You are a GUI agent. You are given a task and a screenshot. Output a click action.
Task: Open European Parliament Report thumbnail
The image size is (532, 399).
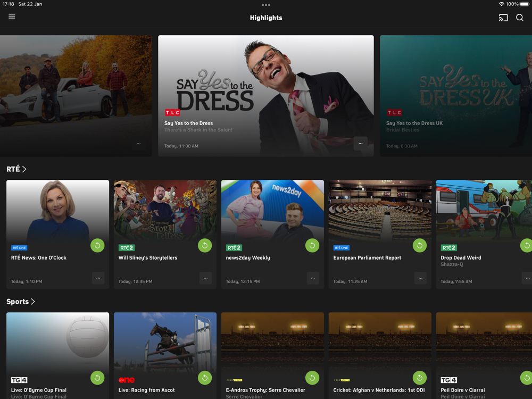point(380,210)
